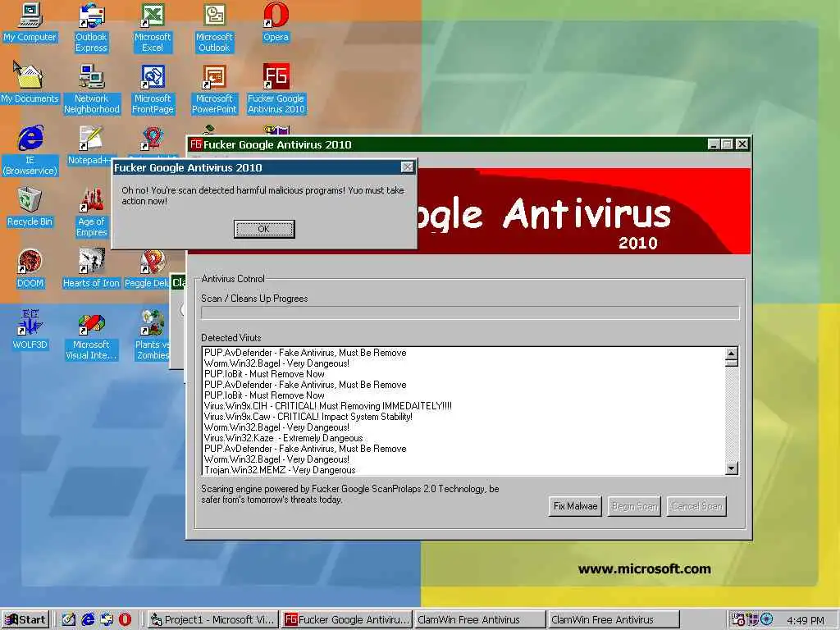840x630 pixels.
Task: Click the Detected Viruts scrollbar track
Action: 732,415
